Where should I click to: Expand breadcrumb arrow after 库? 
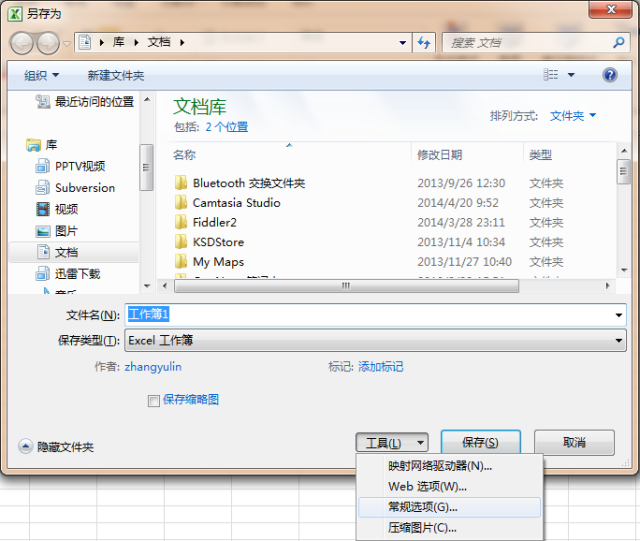pos(136,42)
